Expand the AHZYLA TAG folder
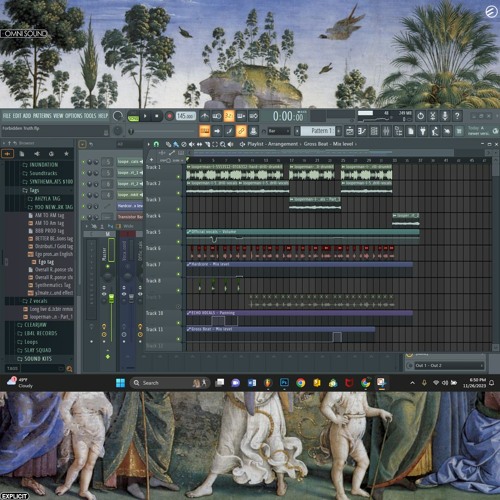 (44, 198)
